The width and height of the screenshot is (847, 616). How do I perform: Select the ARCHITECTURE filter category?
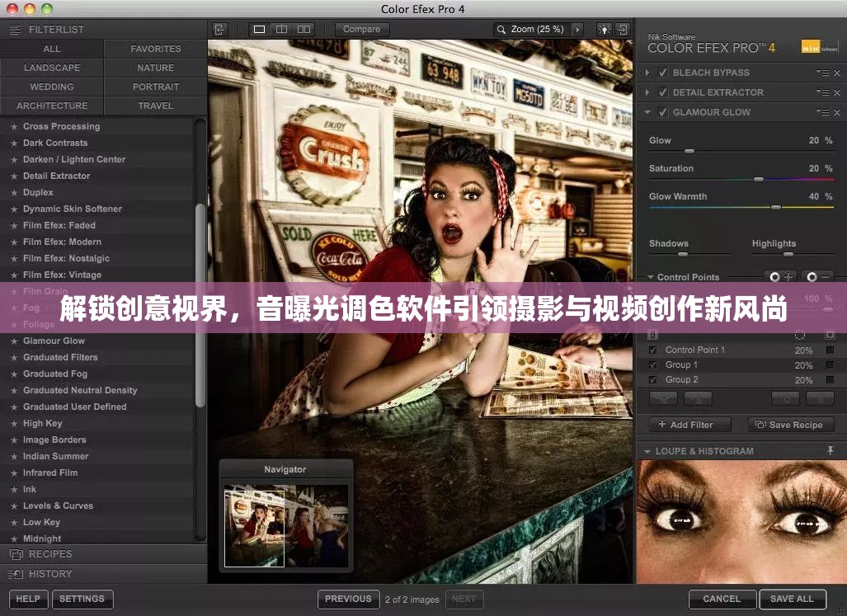click(x=52, y=106)
